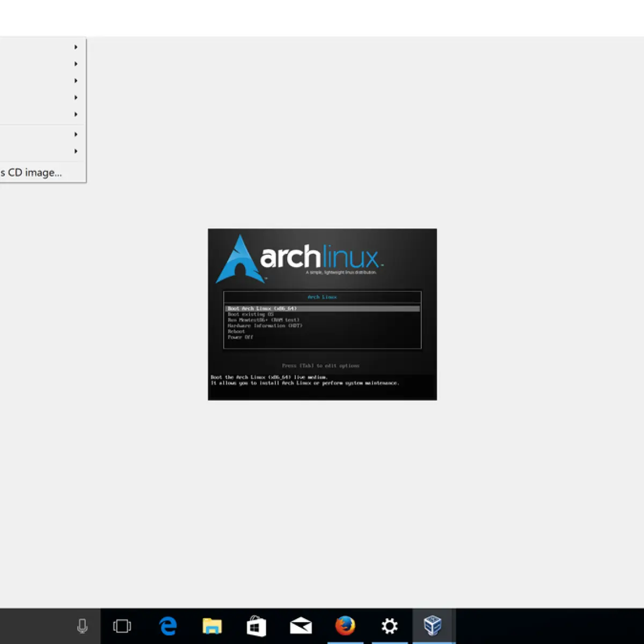Expand first submenu arrow below the separator
This screenshot has height=644, width=644.
(x=76, y=134)
